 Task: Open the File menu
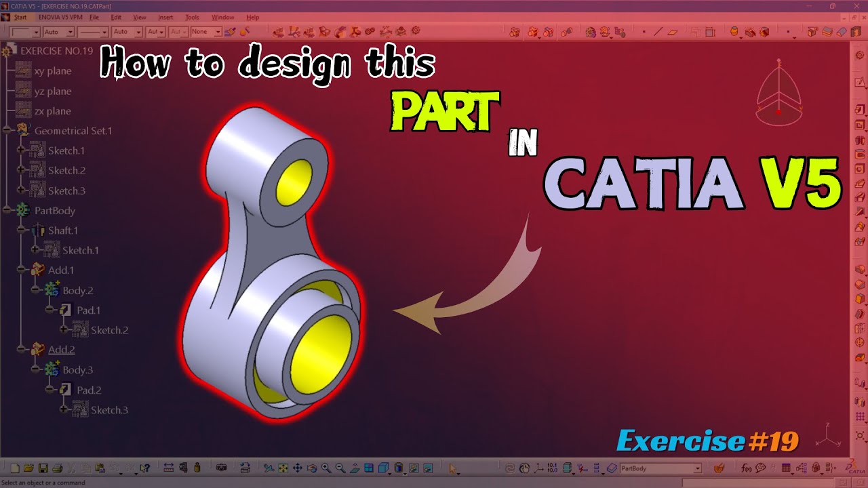94,17
